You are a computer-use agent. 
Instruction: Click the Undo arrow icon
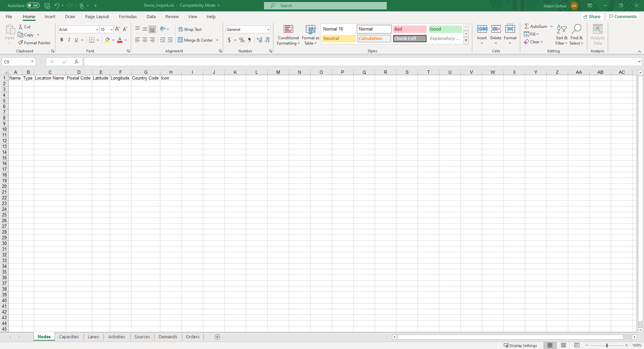[57, 6]
